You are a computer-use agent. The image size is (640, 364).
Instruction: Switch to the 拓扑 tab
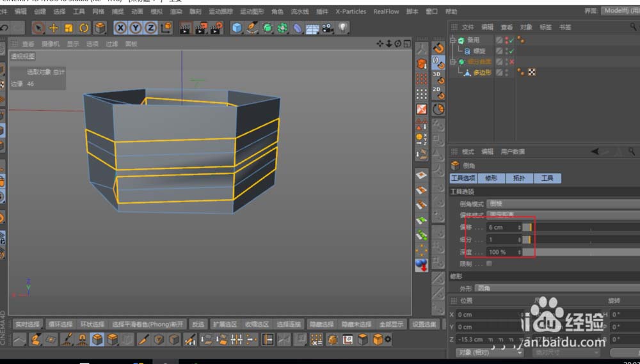[x=518, y=178]
